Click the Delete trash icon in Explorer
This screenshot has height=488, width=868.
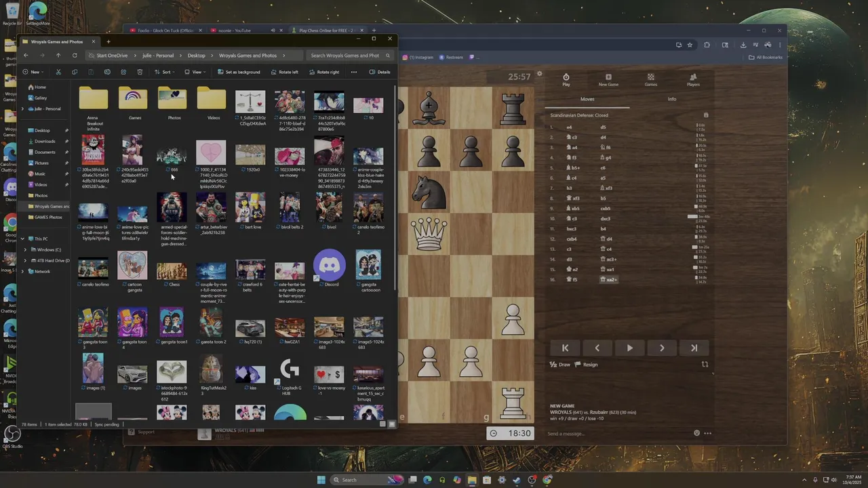coord(140,72)
